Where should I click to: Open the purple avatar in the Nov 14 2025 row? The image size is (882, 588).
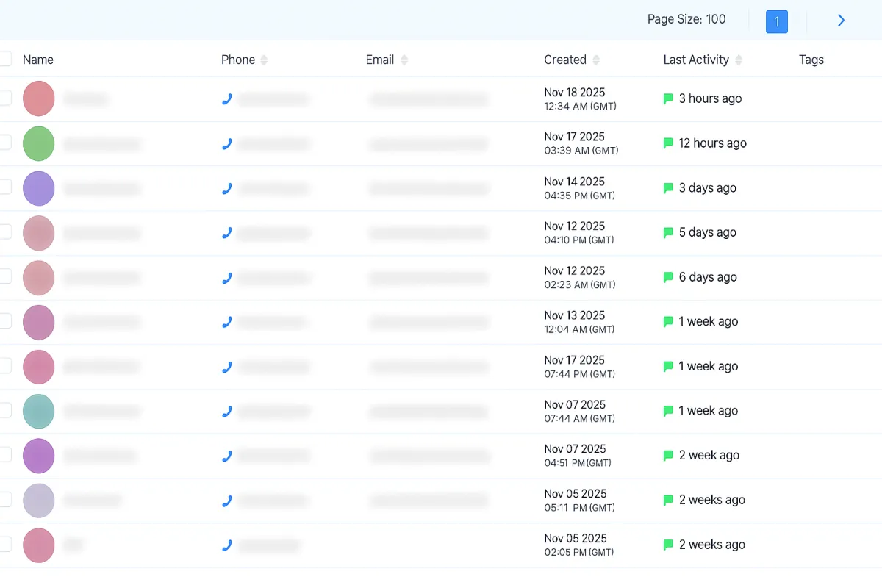pyautogui.click(x=39, y=188)
